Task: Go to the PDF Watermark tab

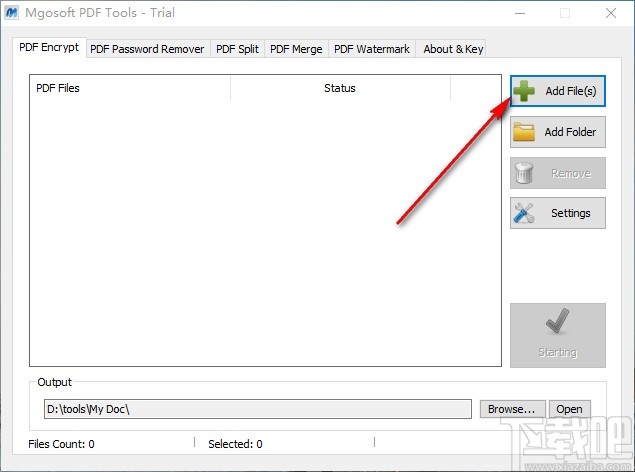Action: click(x=372, y=49)
